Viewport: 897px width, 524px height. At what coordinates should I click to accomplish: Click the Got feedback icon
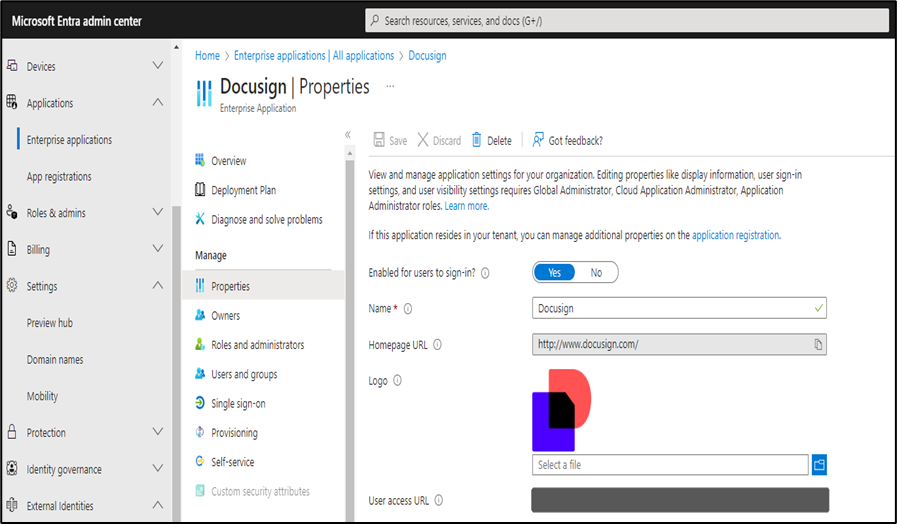pos(538,141)
